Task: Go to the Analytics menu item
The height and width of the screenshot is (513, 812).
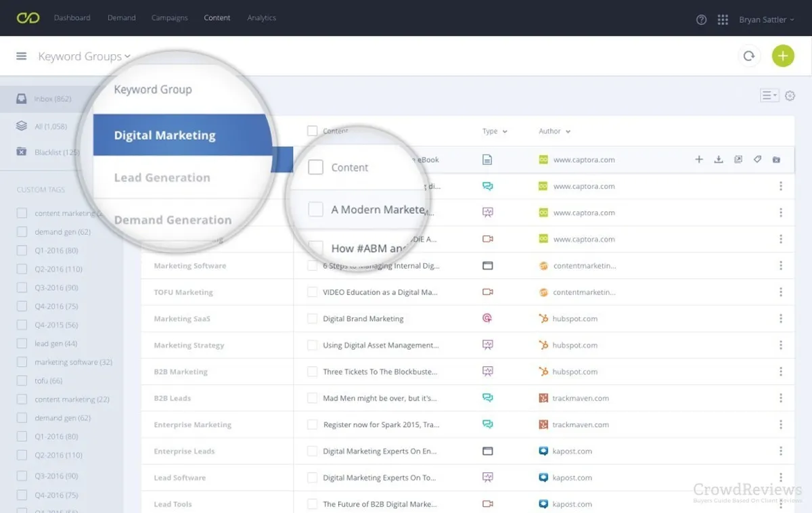Action: [261, 18]
